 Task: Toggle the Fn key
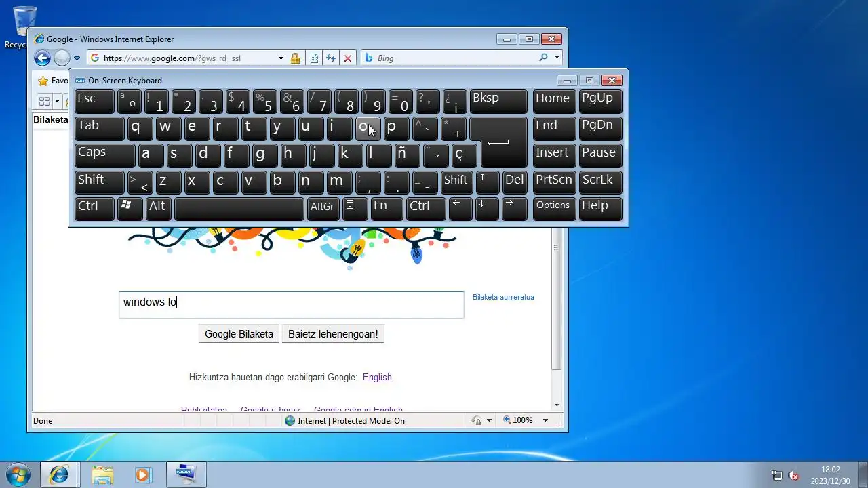coord(386,208)
